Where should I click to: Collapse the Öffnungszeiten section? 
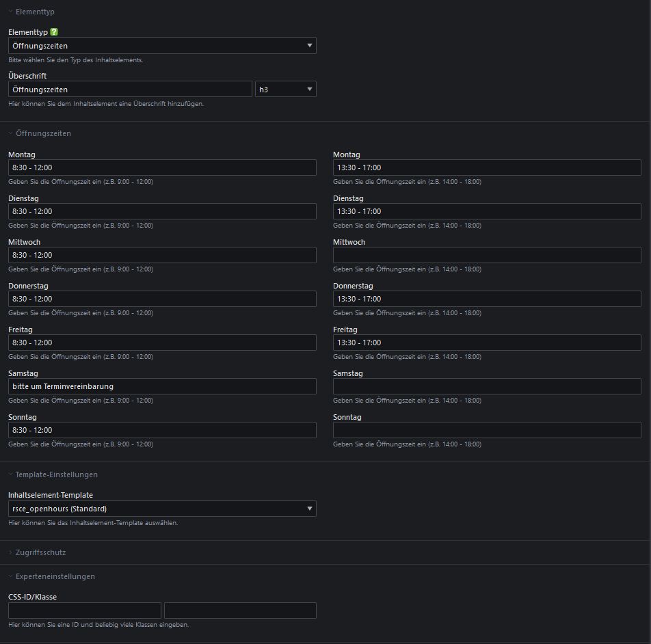[x=42, y=133]
